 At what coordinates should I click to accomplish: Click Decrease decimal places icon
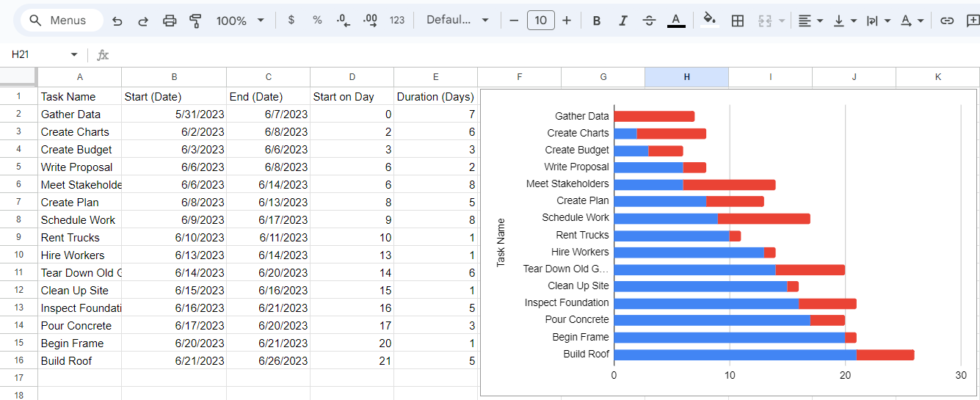344,21
